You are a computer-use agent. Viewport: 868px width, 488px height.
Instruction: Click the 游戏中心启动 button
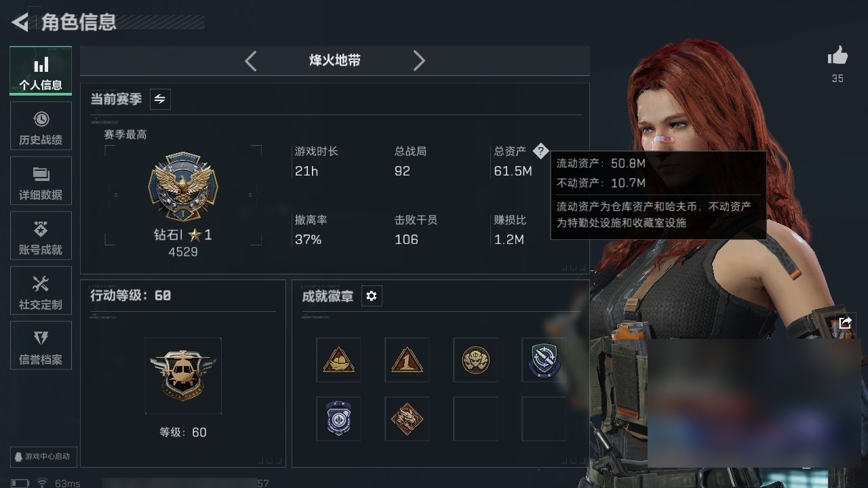(42, 456)
